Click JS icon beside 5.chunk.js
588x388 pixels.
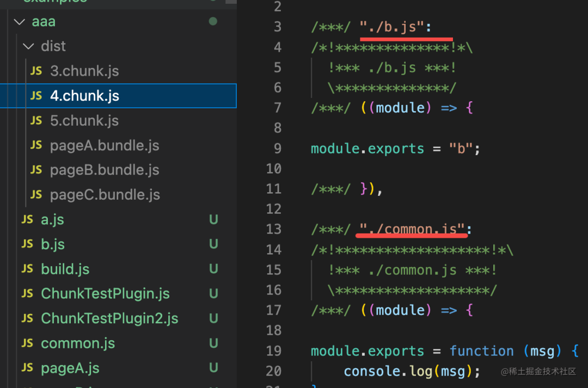point(36,120)
